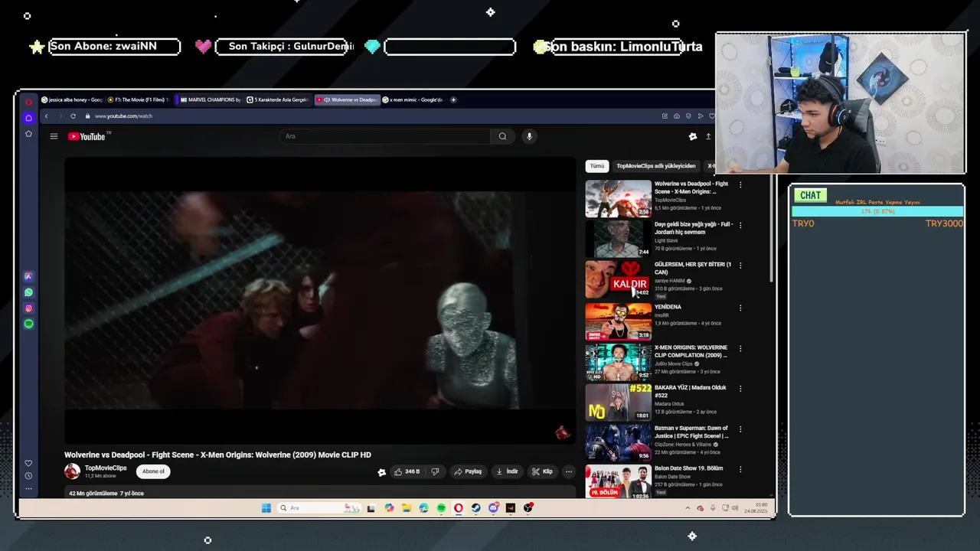The height and width of the screenshot is (551, 980).
Task: Open more actions ellipsis below the video
Action: click(x=568, y=471)
